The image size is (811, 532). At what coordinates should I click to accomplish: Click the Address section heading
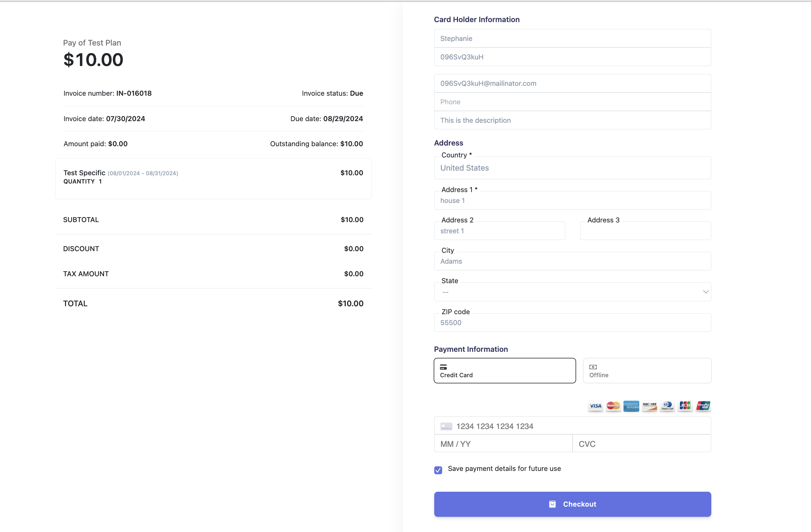click(x=448, y=143)
